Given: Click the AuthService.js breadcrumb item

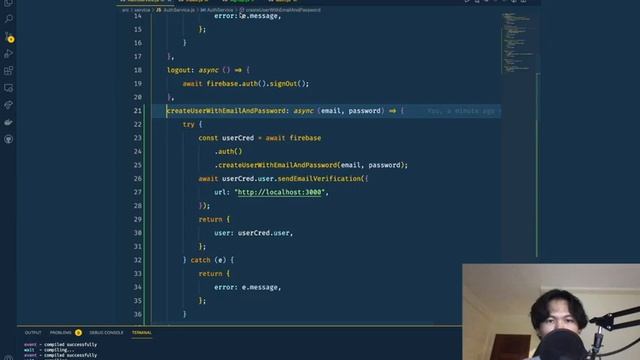Looking at the screenshot, I should click(x=176, y=10).
